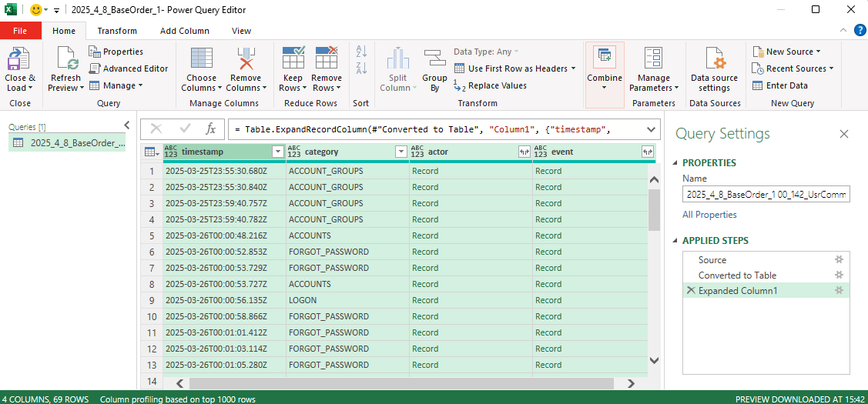Screen dimensions: 868x404
Task: Switch to the Transform tab
Action: point(117,31)
